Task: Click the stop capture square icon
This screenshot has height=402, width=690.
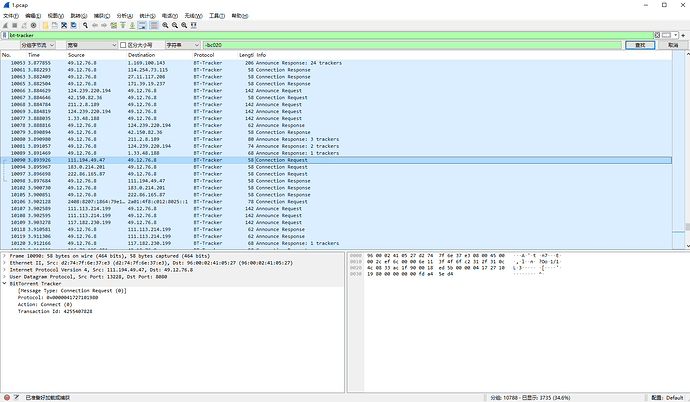Action: click(x=15, y=26)
